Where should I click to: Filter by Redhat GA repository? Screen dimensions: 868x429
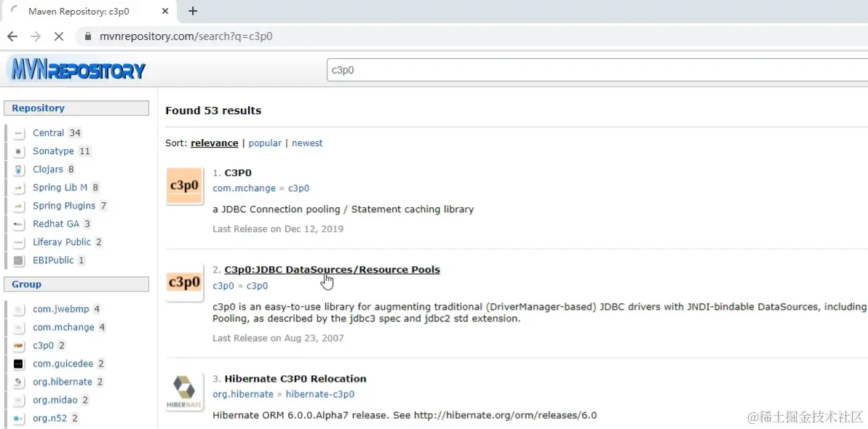56,224
